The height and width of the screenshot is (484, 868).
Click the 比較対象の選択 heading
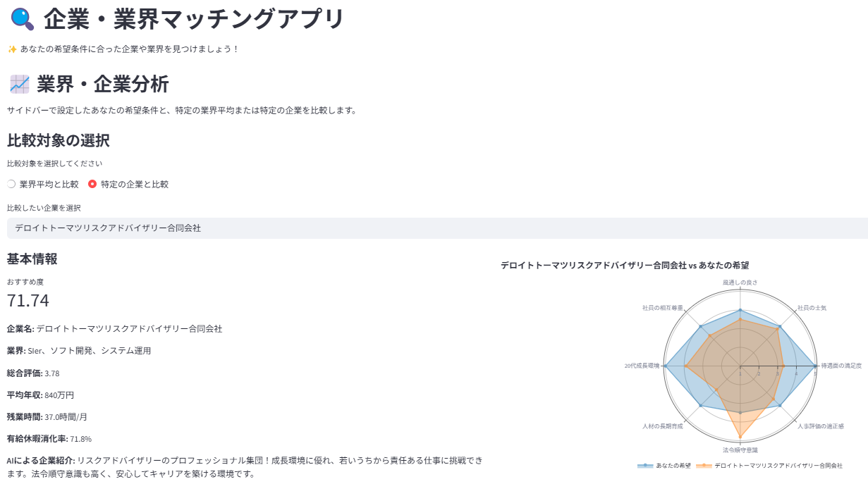click(59, 140)
